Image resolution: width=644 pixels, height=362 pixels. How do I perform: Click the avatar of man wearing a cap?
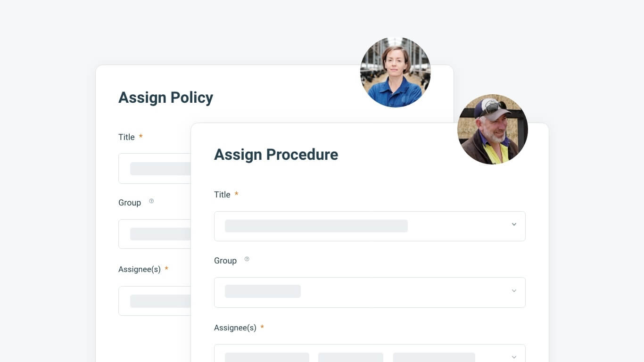coord(492,130)
